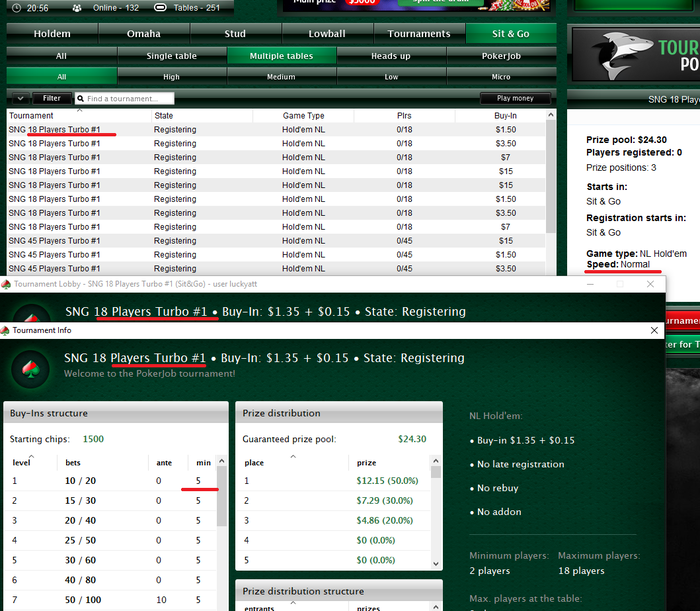Expand the dropdown arrow left of Filter
The width and height of the screenshot is (700, 611).
tap(21, 98)
